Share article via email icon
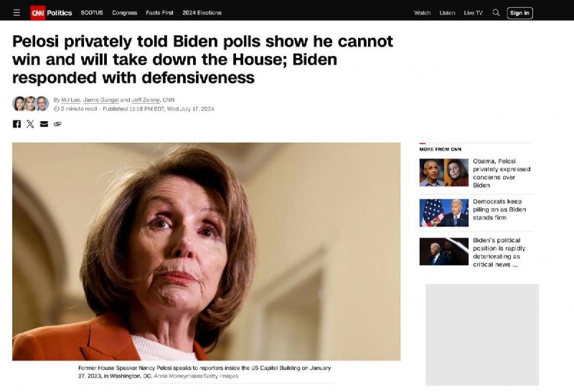 coord(44,124)
